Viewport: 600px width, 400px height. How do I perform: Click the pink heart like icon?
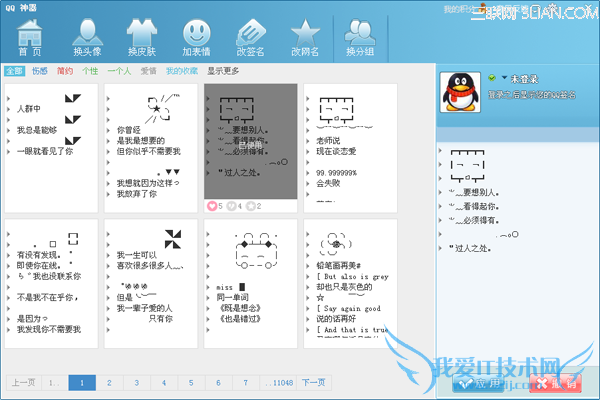pyautogui.click(x=212, y=206)
